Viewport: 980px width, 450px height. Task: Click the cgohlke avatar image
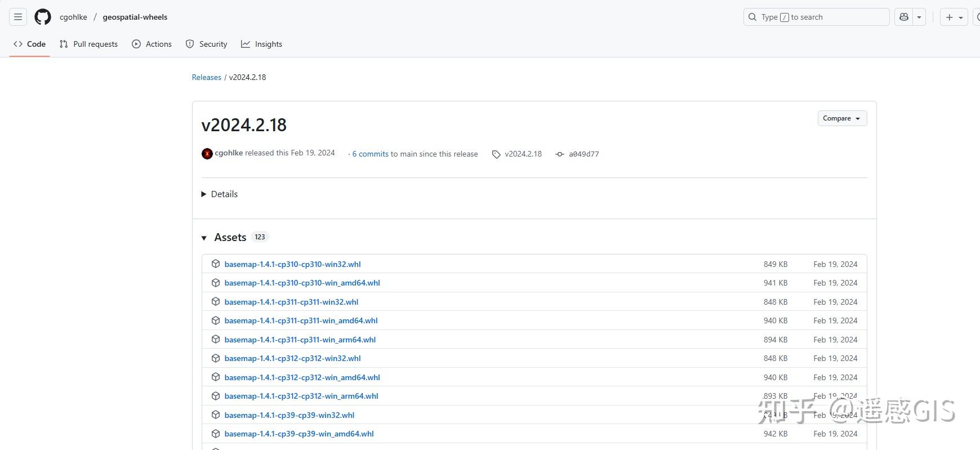coord(207,154)
